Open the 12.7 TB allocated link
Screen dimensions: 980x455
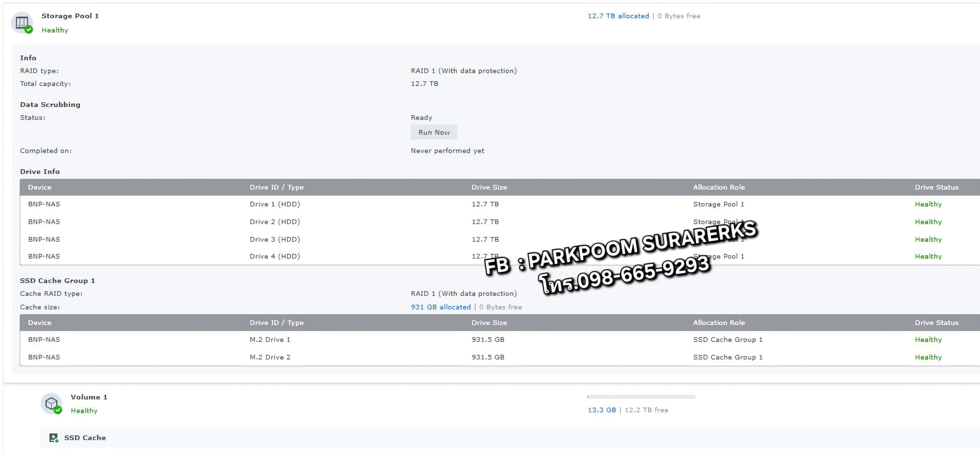coord(618,16)
